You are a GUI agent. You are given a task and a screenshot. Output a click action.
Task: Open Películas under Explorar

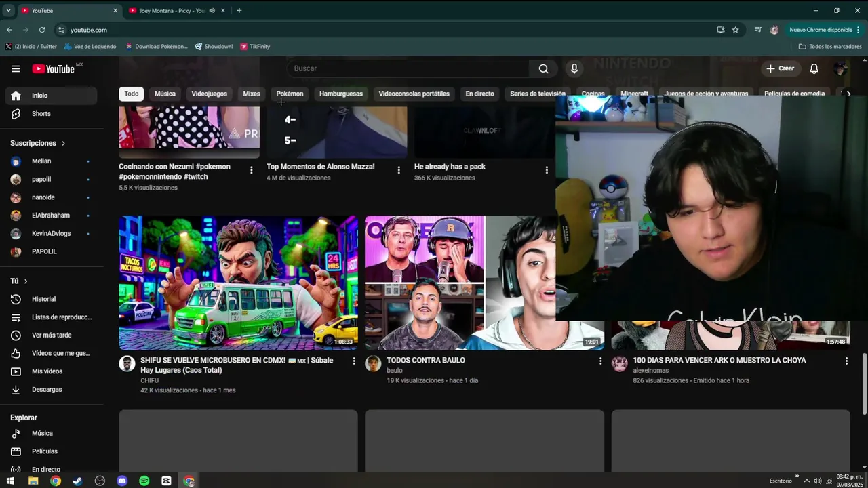click(51, 451)
